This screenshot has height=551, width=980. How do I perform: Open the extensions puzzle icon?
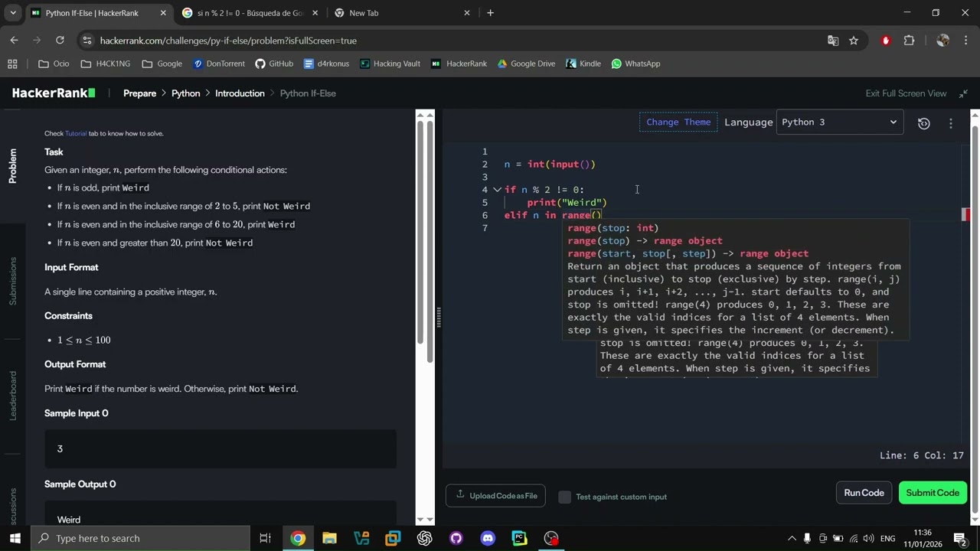(910, 41)
